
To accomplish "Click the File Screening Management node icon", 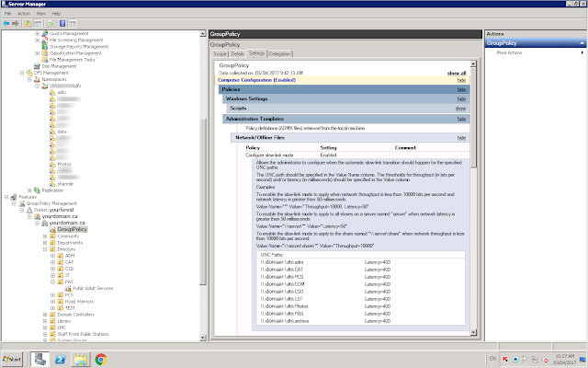I will (x=45, y=40).
